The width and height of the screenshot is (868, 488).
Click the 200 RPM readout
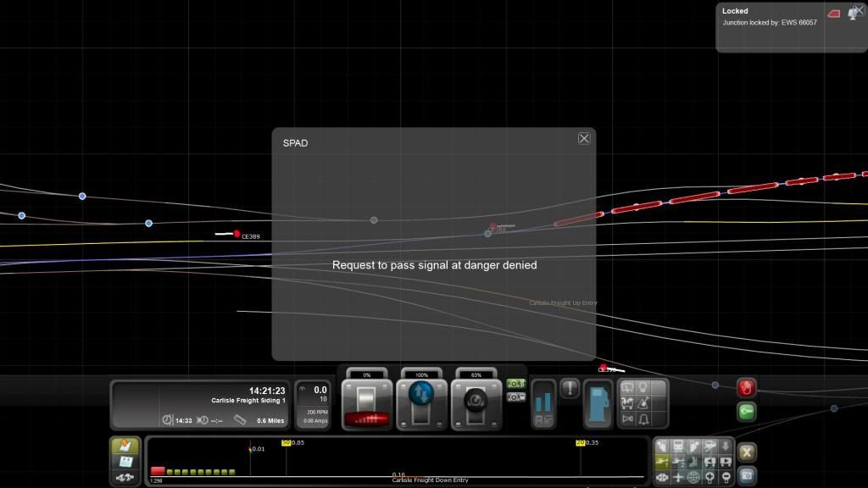[317, 413]
